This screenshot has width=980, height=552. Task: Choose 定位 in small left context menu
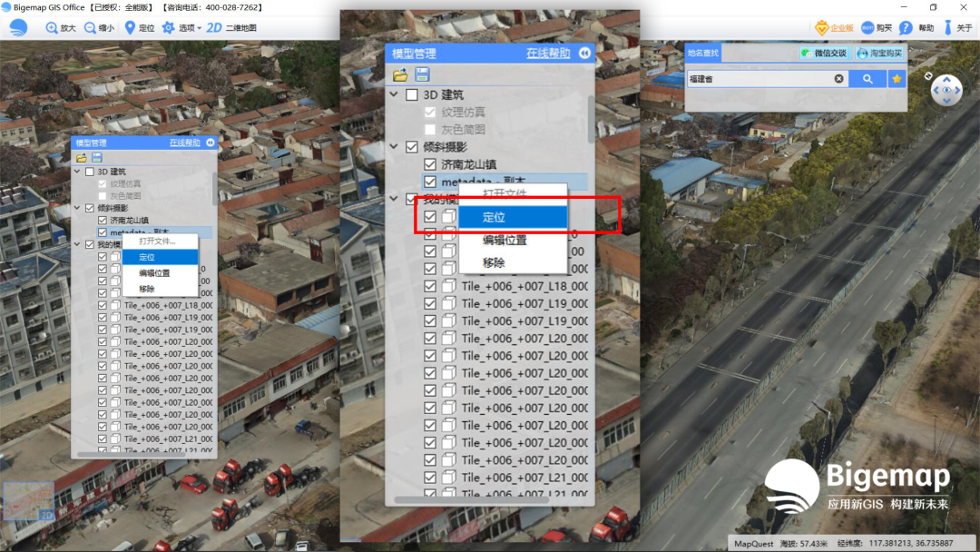(160, 257)
